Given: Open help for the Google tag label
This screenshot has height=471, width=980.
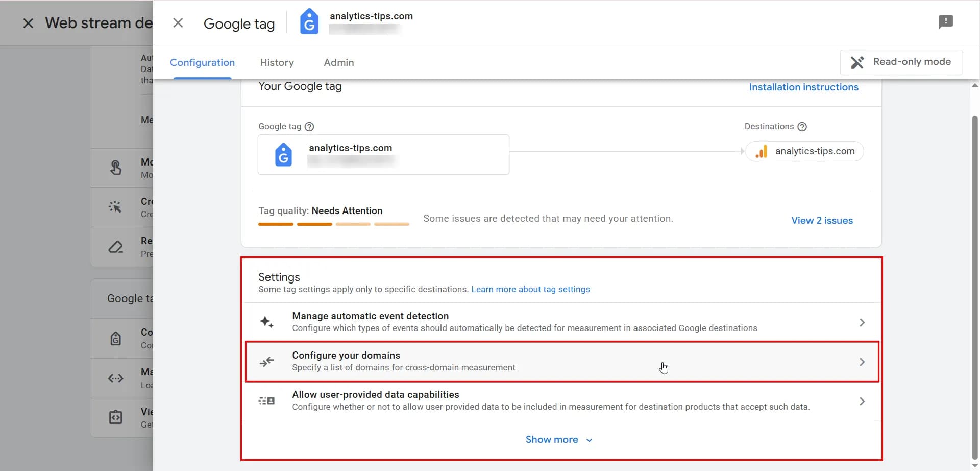Looking at the screenshot, I should click(x=310, y=126).
